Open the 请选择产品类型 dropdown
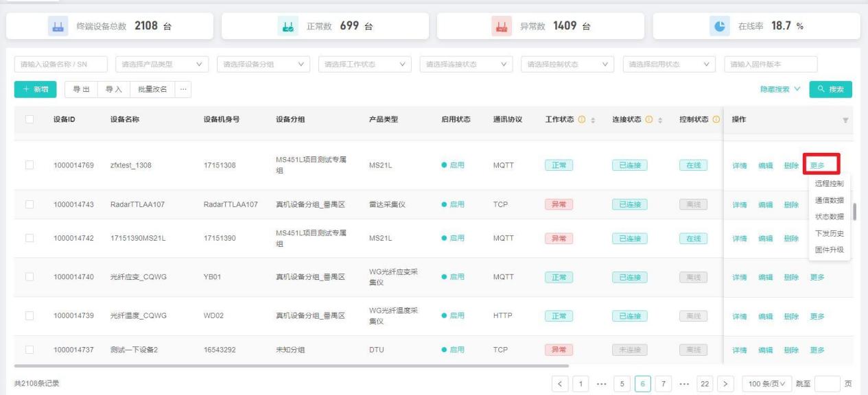The width and height of the screenshot is (868, 395). tap(162, 64)
